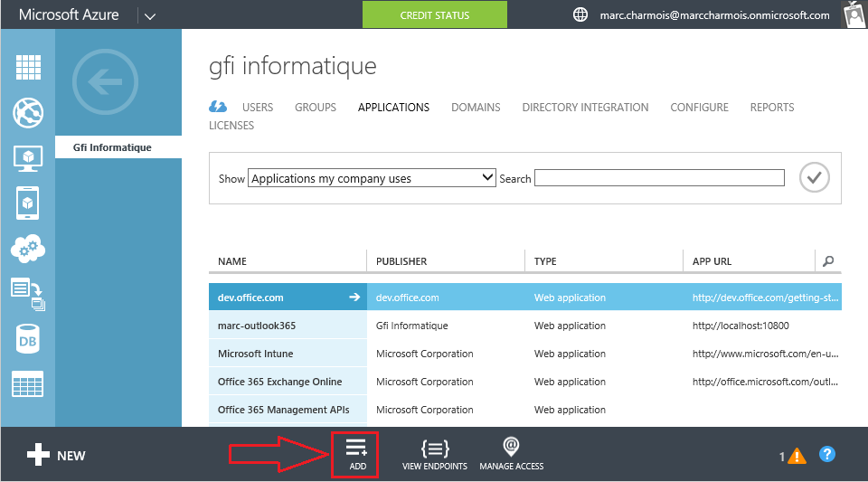This screenshot has height=482, width=868.
Task: Open the LICENSES tab
Action: [x=231, y=126]
